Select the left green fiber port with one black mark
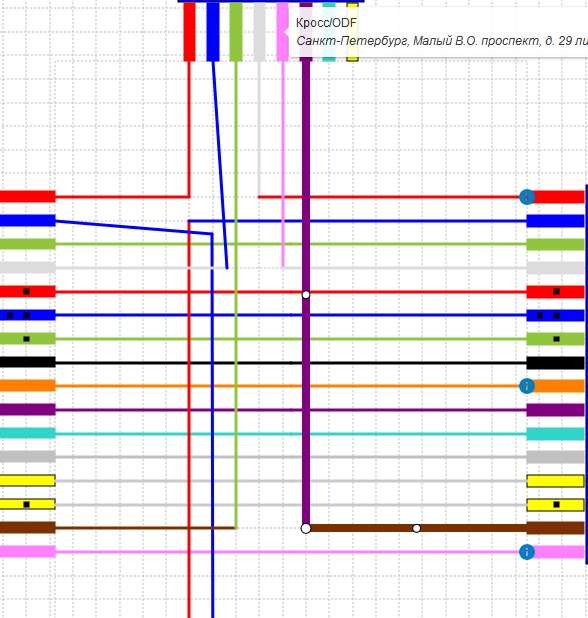 tap(28, 339)
